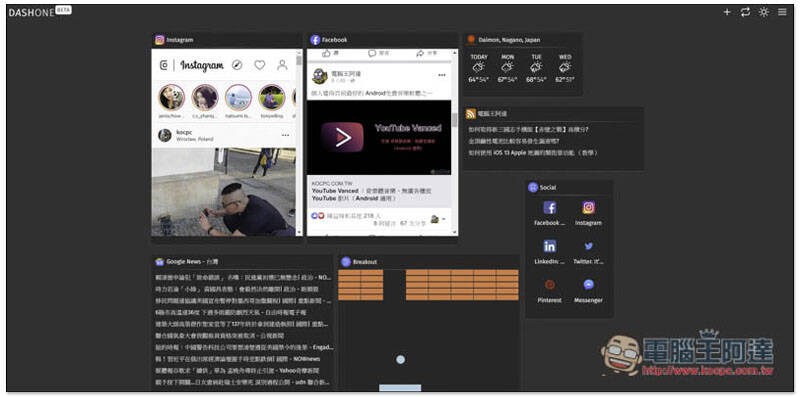
Task: Click the Facebook post page avatar
Action: (320, 76)
